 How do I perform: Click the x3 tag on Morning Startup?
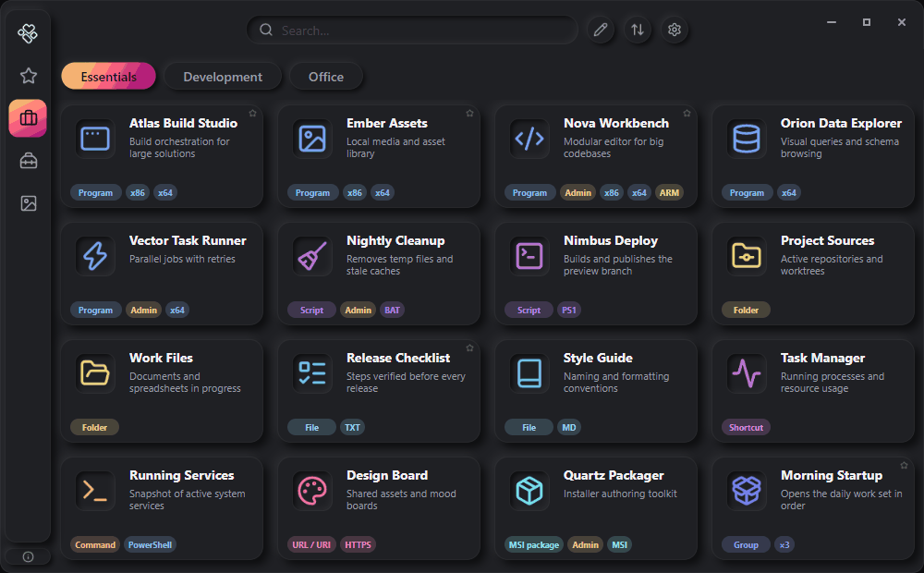coord(784,544)
